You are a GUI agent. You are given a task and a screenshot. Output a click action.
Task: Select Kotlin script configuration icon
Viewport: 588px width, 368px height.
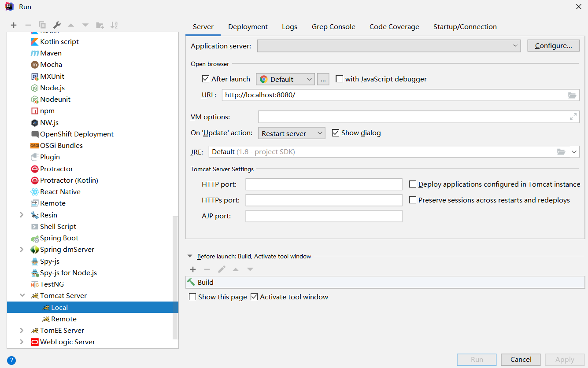click(x=35, y=42)
